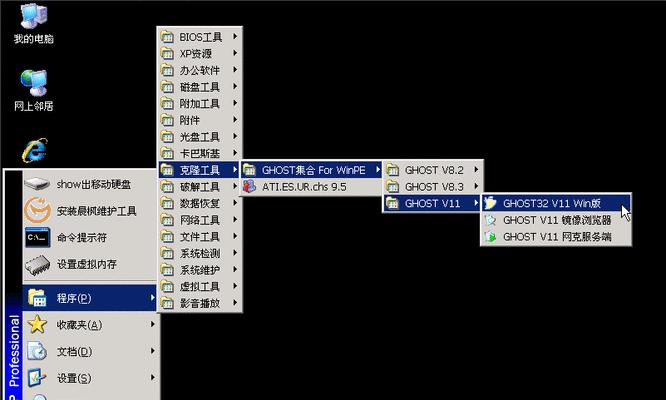This screenshot has height=400, width=666.
Task: Click the 磁盘工具 folder icon
Action: pyautogui.click(x=167, y=87)
